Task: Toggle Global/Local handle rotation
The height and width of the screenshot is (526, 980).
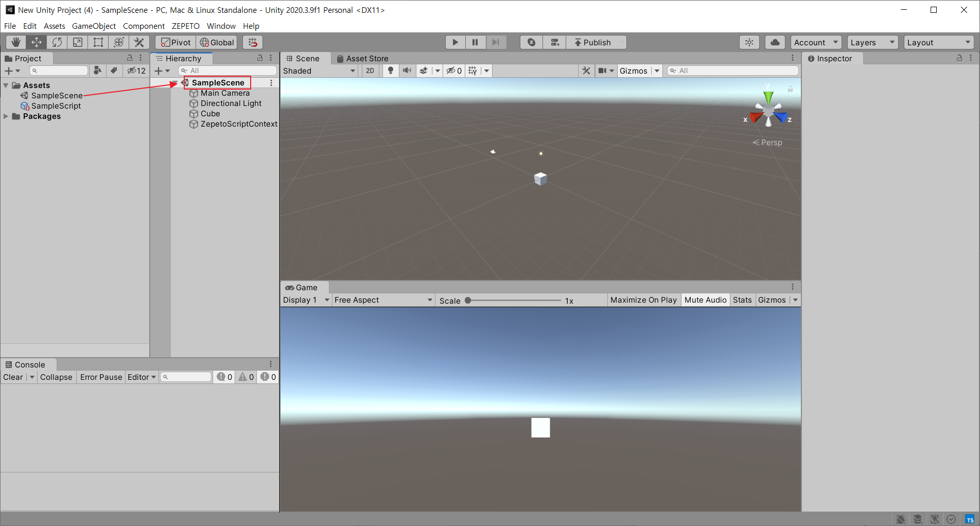Action: tap(217, 42)
